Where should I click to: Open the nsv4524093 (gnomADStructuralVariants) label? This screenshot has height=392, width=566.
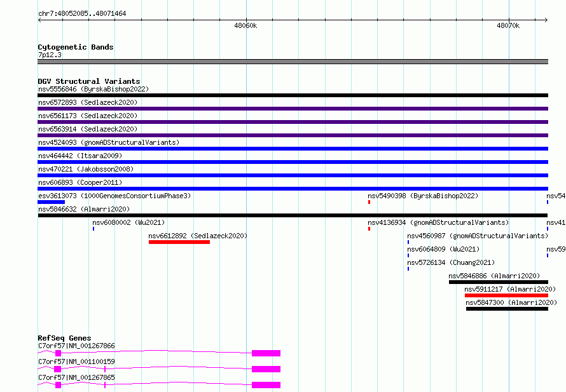coord(109,142)
